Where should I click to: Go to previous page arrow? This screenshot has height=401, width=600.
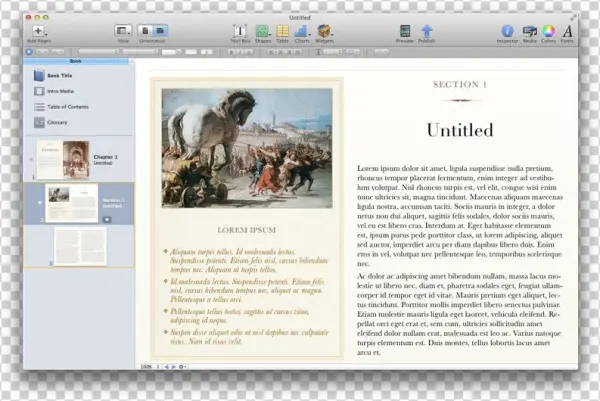tap(166, 367)
